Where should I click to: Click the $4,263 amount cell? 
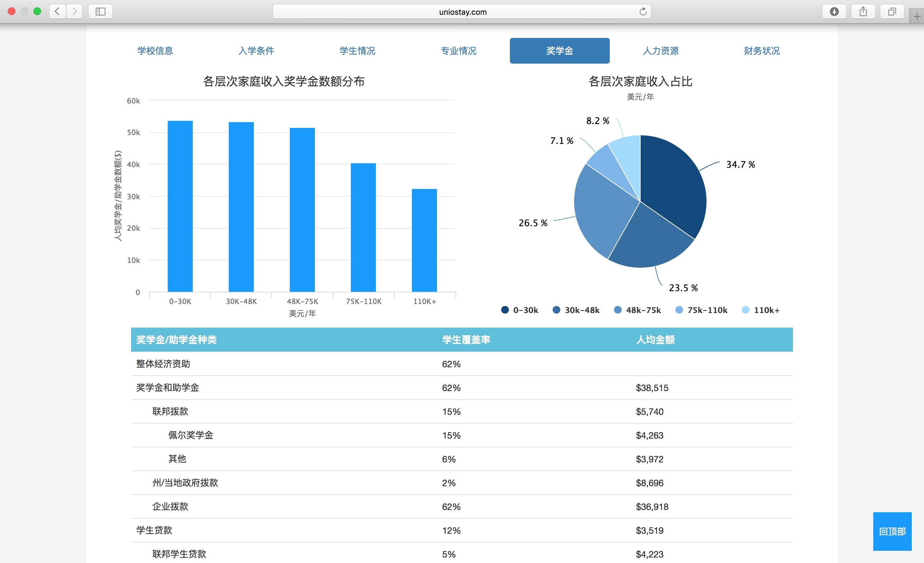[x=650, y=435]
